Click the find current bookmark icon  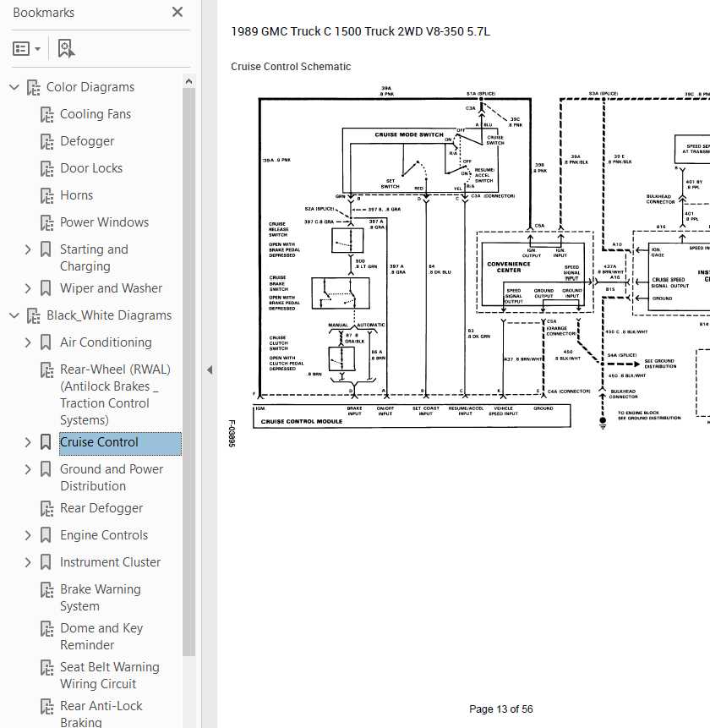[x=66, y=48]
